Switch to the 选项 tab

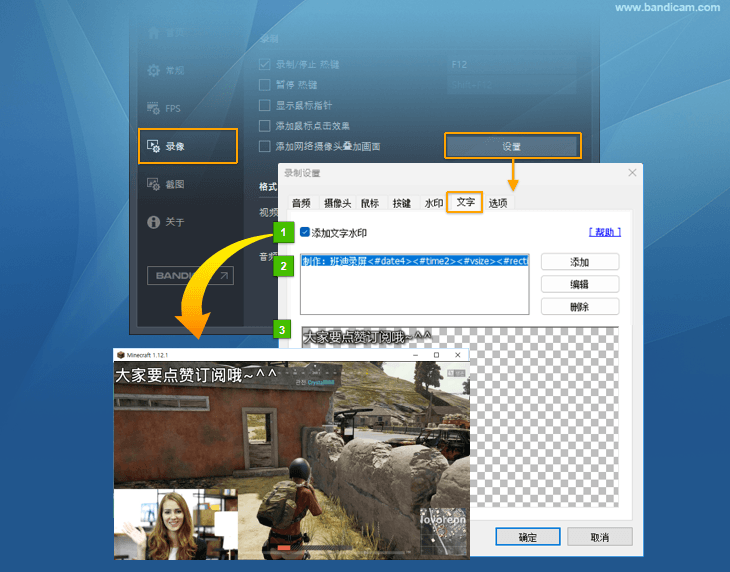[498, 203]
